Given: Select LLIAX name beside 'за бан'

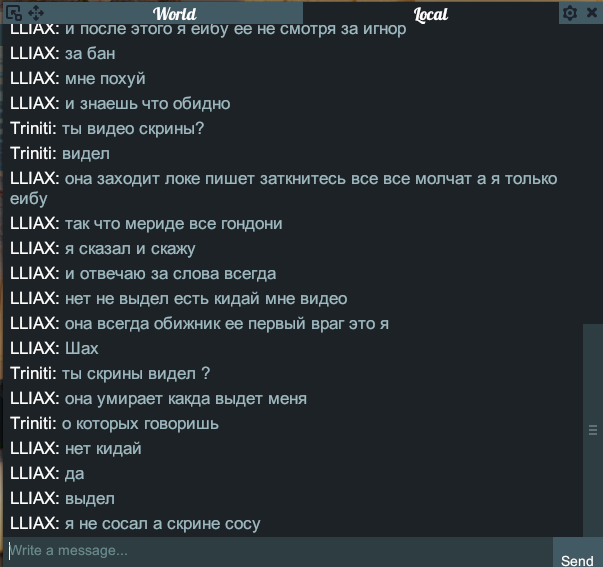Looking at the screenshot, I should click(x=35, y=53).
